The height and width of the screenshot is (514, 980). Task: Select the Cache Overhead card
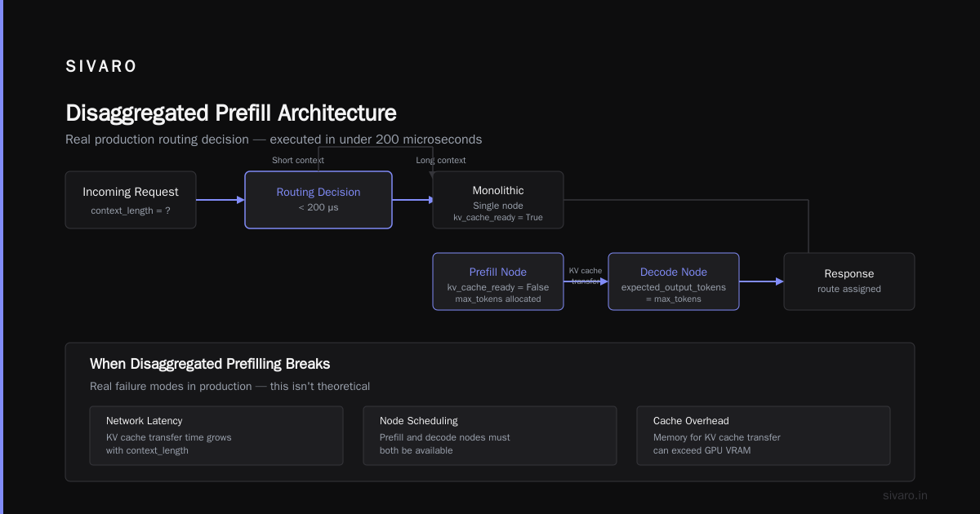pyautogui.click(x=764, y=436)
